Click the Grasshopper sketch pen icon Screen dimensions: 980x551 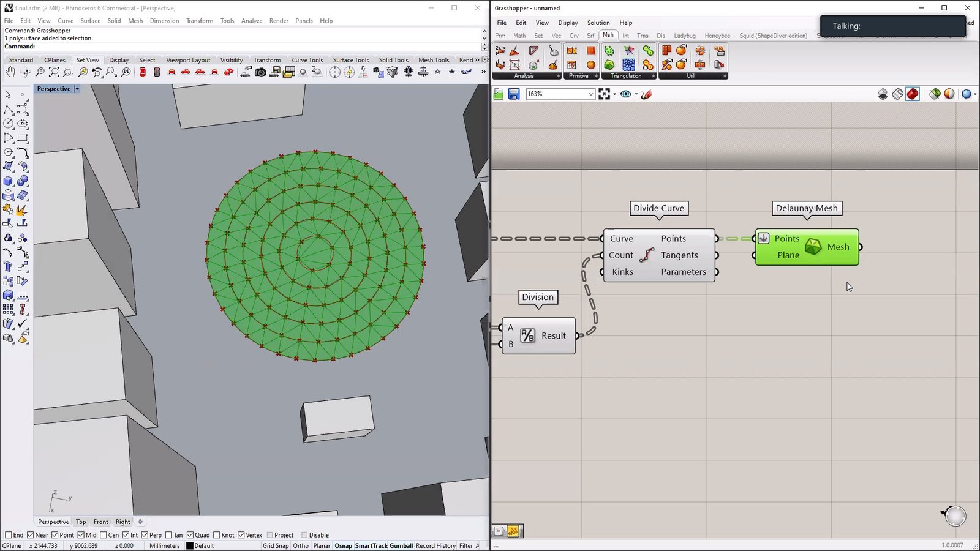pyautogui.click(x=647, y=94)
